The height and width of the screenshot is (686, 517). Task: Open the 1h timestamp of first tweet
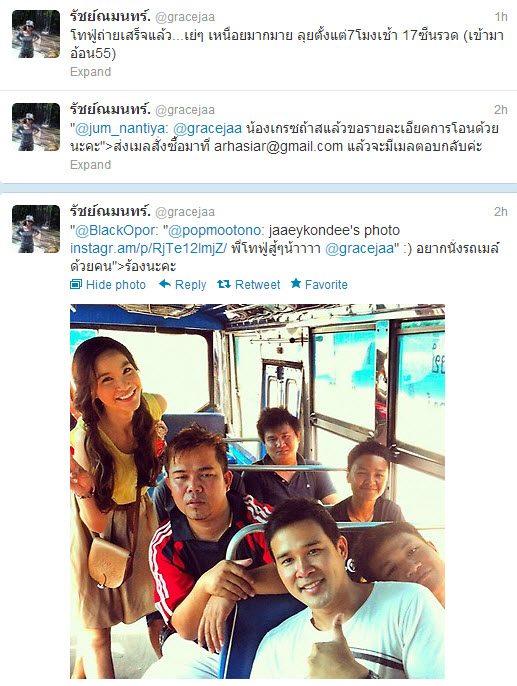coord(501,17)
